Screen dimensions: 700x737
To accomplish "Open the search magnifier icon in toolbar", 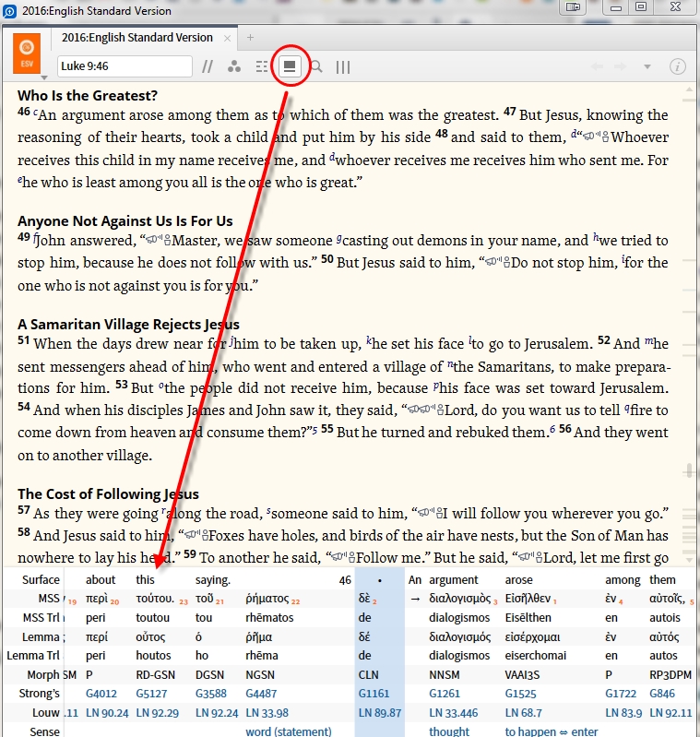I will [317, 66].
